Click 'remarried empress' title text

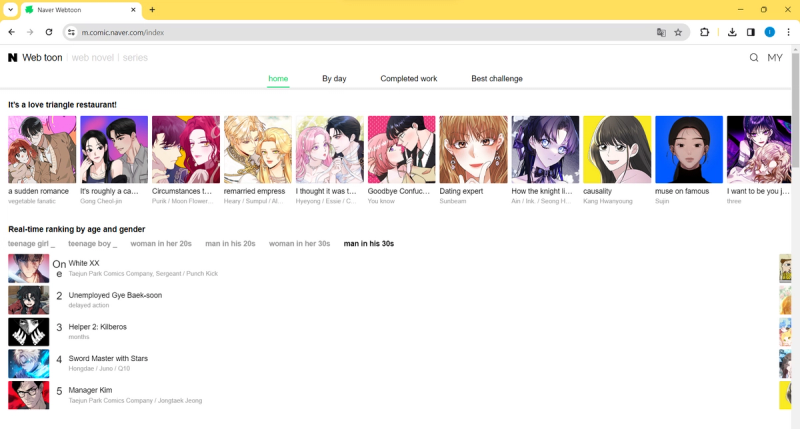click(254, 191)
